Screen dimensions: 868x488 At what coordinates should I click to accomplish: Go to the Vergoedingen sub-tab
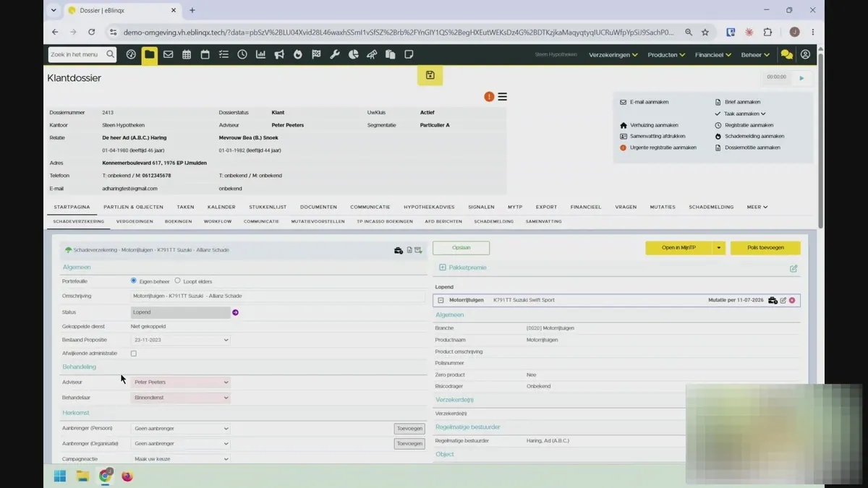[x=135, y=221]
